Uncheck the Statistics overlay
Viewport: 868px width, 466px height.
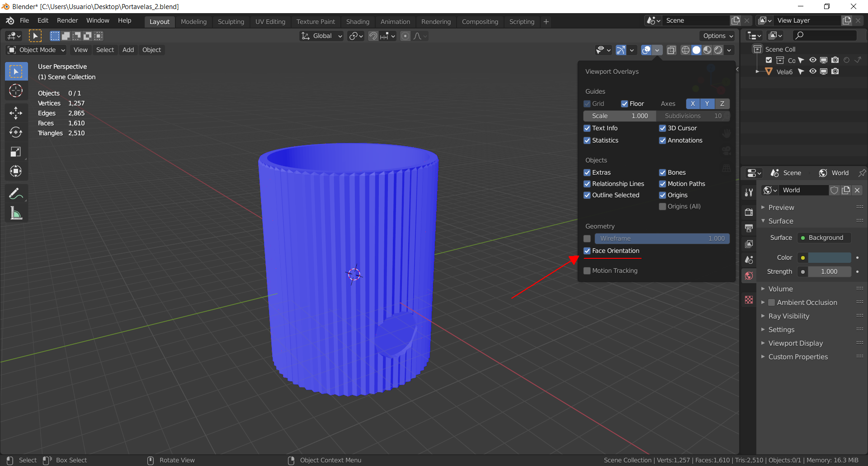pyautogui.click(x=587, y=140)
